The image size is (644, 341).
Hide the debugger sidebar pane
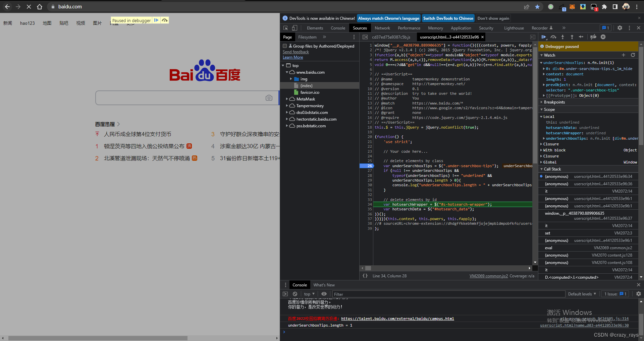(x=533, y=37)
